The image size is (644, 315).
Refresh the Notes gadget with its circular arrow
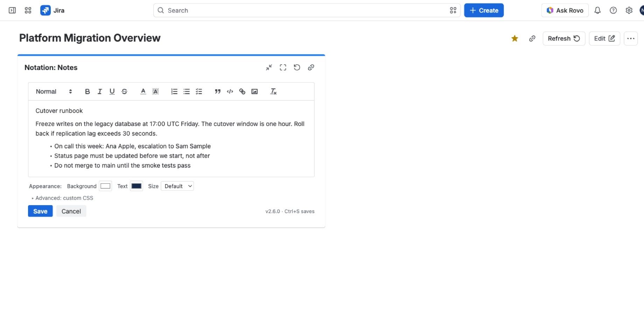point(297,68)
